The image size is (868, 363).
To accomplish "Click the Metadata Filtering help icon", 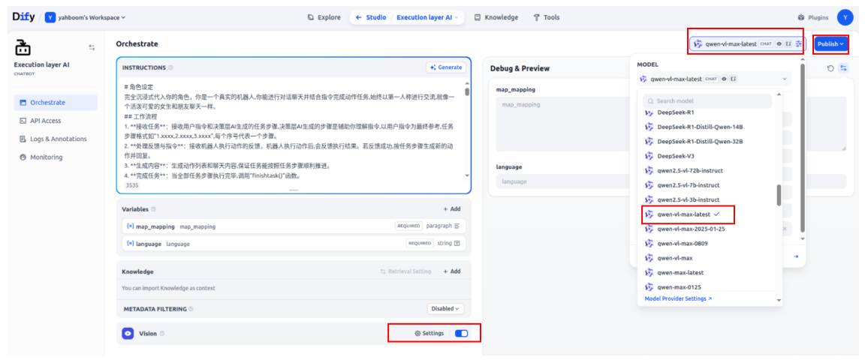I will coord(191,309).
